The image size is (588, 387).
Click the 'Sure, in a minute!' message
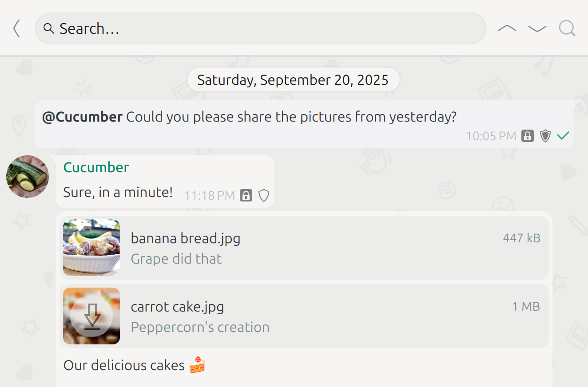click(118, 193)
